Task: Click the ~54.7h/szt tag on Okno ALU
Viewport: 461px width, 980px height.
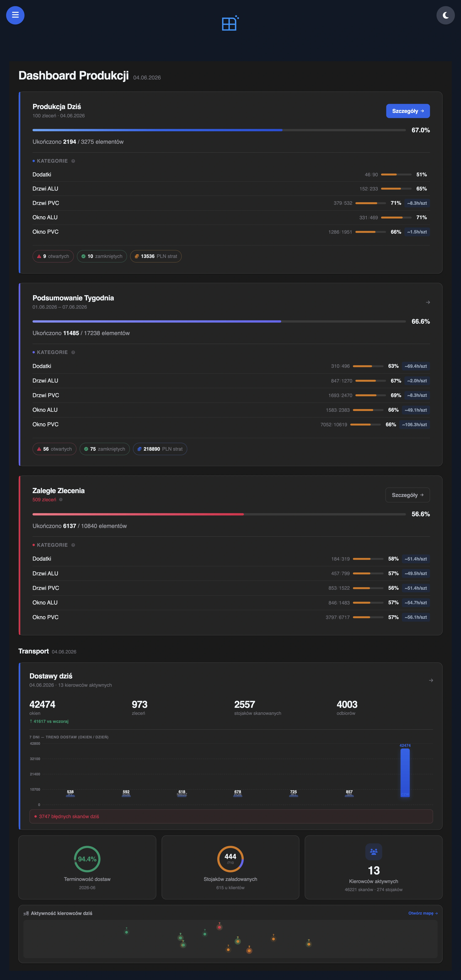Action: [x=416, y=603]
